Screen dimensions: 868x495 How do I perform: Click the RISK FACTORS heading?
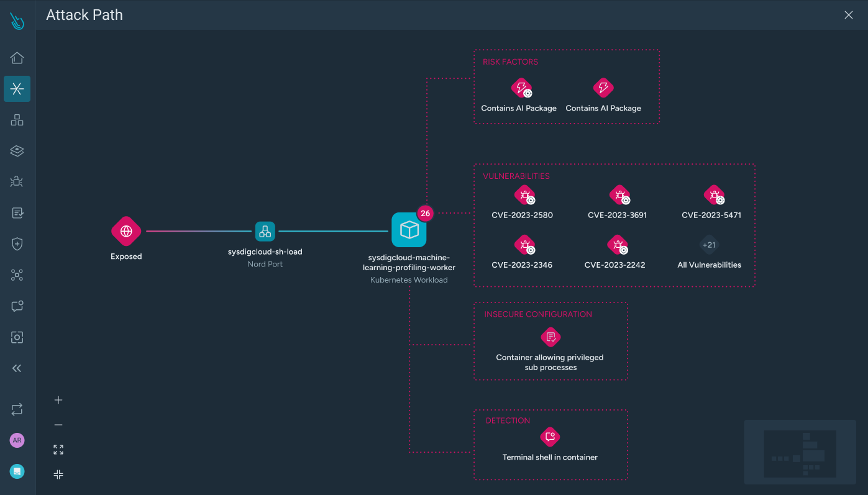click(510, 61)
